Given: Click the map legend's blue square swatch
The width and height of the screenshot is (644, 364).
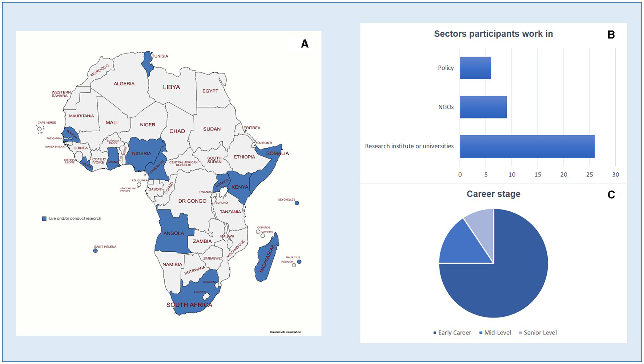Looking at the screenshot, I should 44,219.
